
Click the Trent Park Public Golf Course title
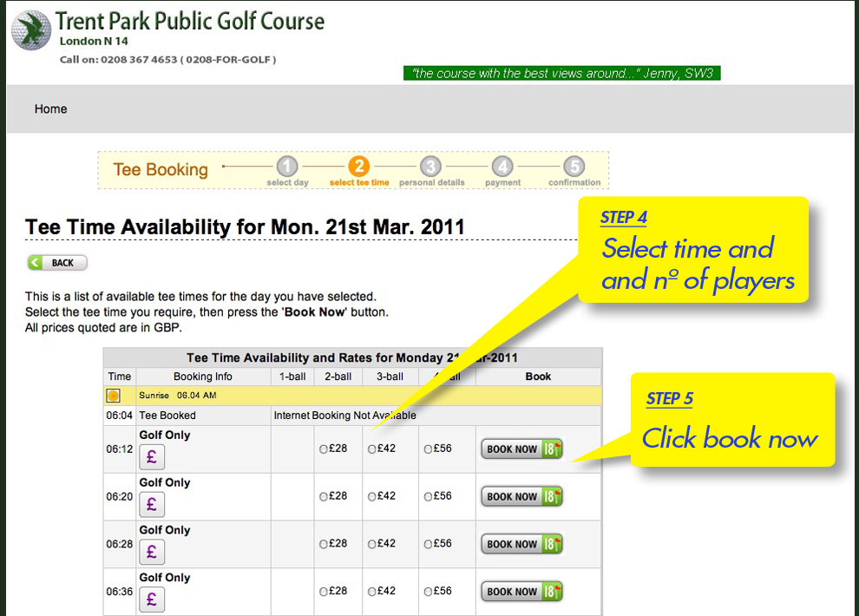click(x=190, y=22)
